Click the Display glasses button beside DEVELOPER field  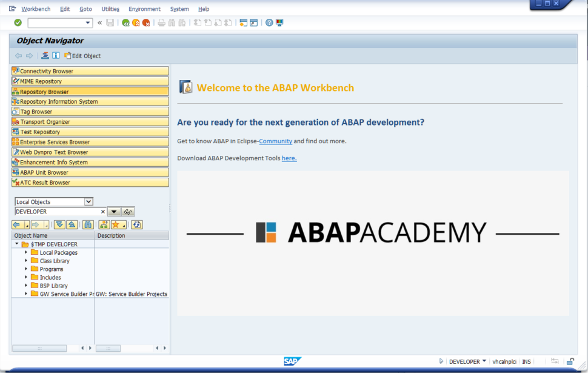pyautogui.click(x=128, y=212)
